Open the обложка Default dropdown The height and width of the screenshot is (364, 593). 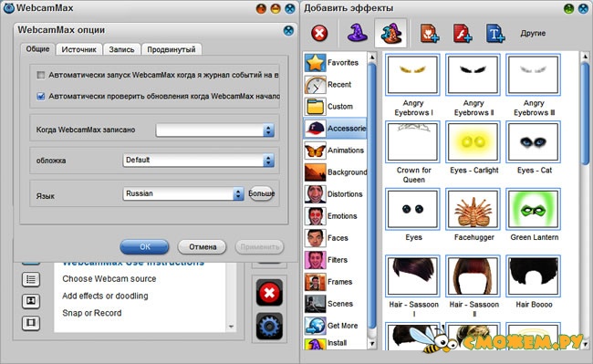click(x=199, y=161)
